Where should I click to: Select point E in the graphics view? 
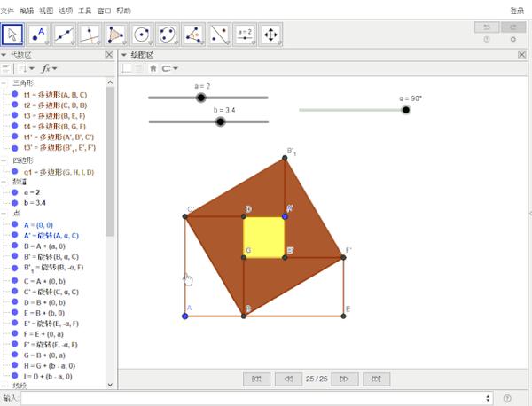click(x=343, y=316)
